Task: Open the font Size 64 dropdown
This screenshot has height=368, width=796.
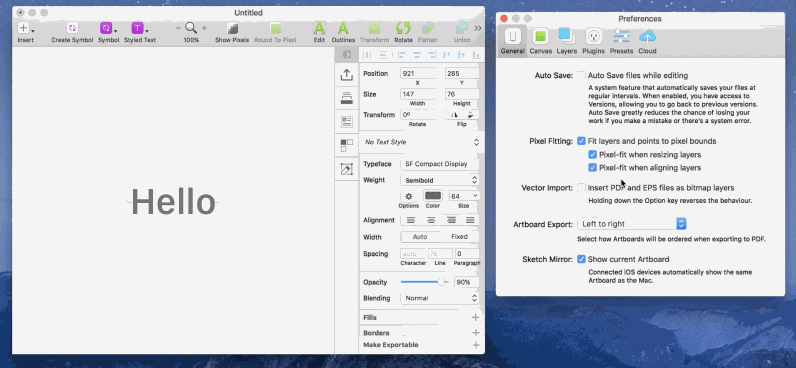Action: [464, 196]
